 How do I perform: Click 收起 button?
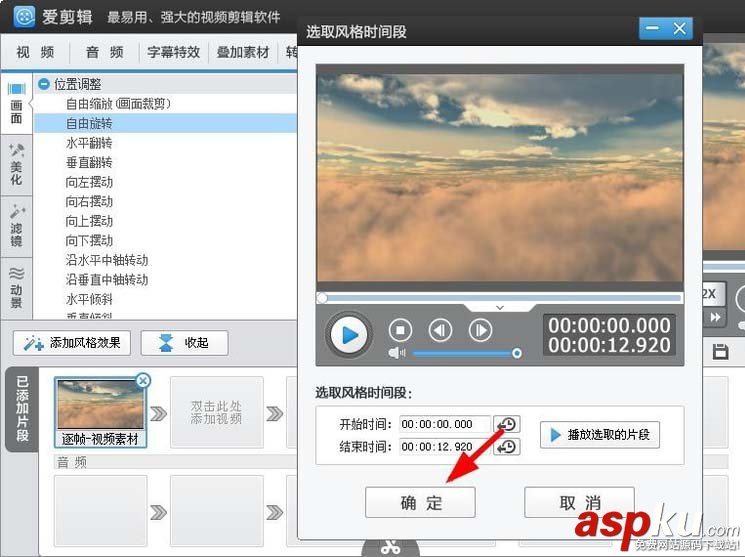[x=184, y=343]
